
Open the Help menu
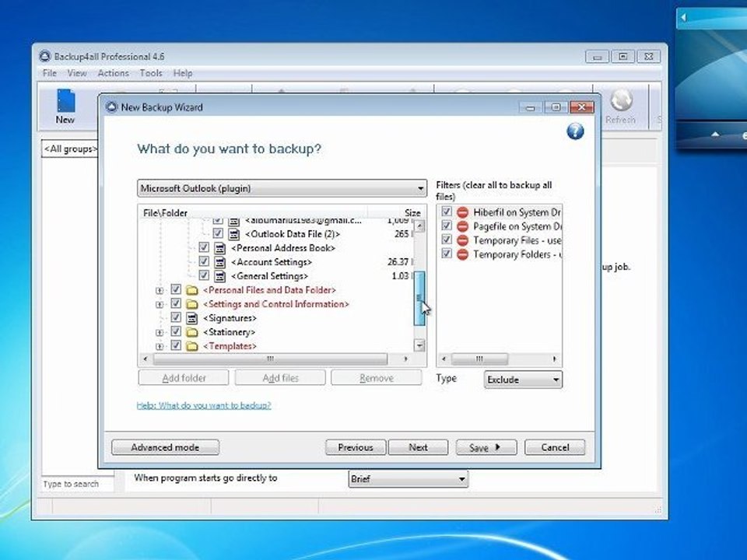coord(182,73)
